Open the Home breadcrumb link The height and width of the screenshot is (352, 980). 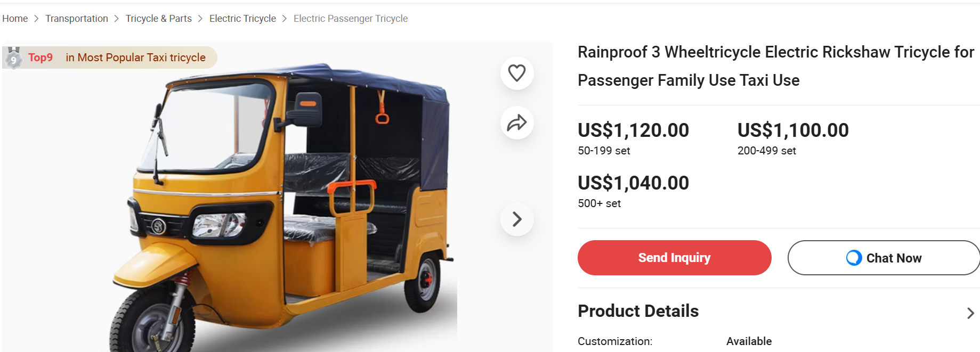click(15, 19)
